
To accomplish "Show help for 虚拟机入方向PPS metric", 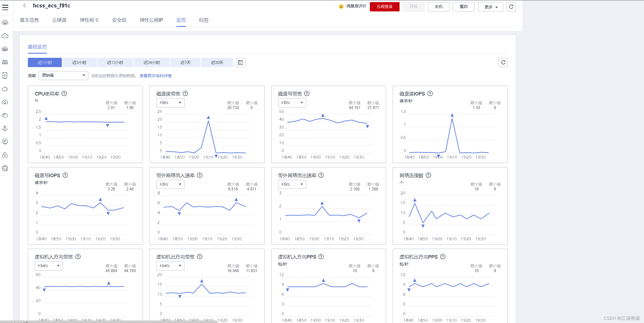I will click(x=321, y=257).
